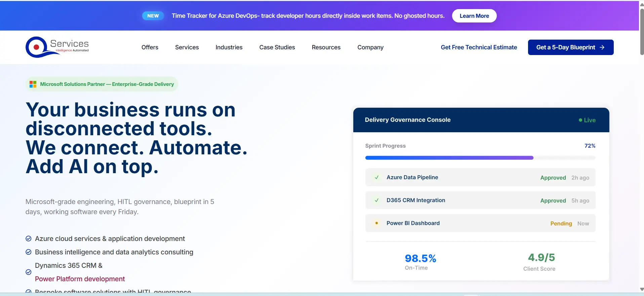Click the Get a 5-Day Blueprint button

571,47
